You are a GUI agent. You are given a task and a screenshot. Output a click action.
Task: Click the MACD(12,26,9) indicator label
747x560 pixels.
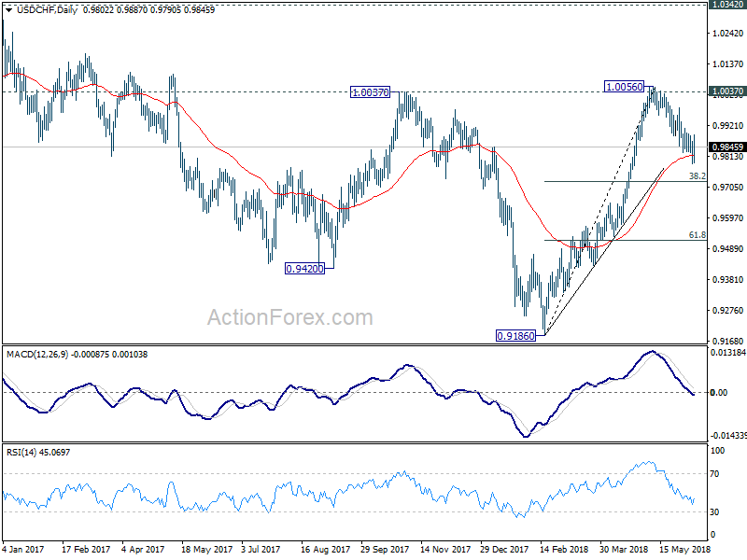[37, 355]
